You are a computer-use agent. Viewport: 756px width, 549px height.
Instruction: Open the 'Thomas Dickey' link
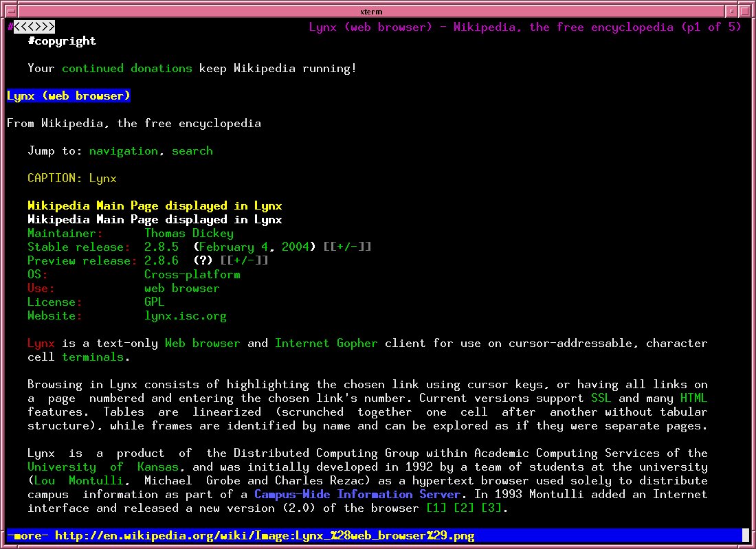(189, 234)
